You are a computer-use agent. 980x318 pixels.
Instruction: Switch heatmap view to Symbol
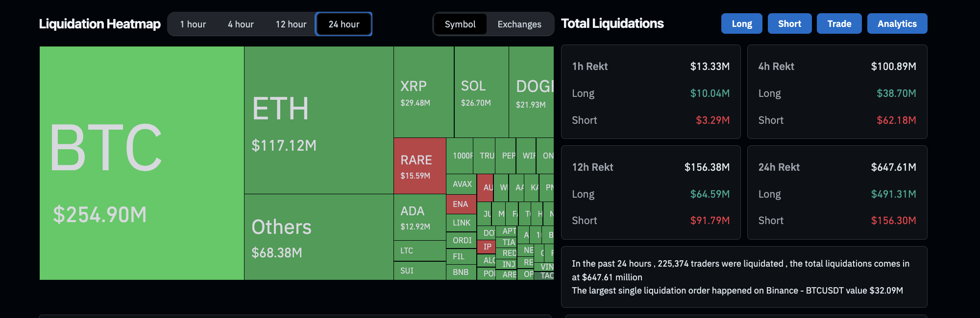coord(460,24)
